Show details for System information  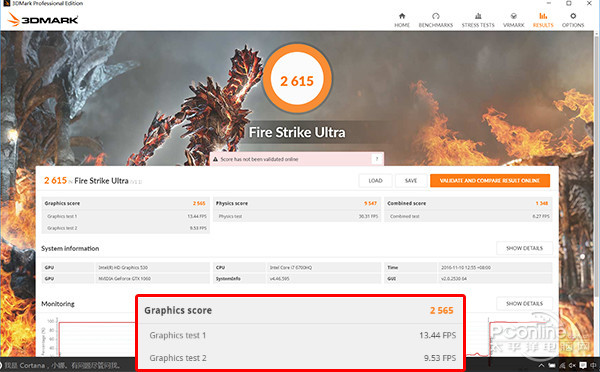(524, 248)
